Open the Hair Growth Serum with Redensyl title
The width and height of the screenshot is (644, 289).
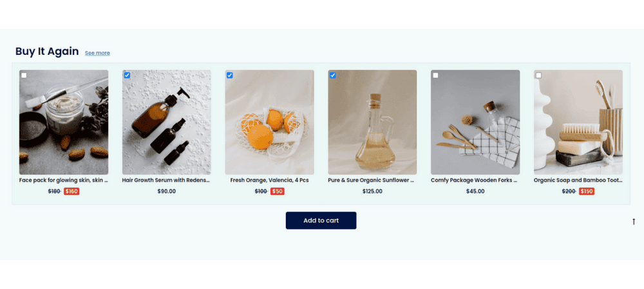pyautogui.click(x=166, y=181)
